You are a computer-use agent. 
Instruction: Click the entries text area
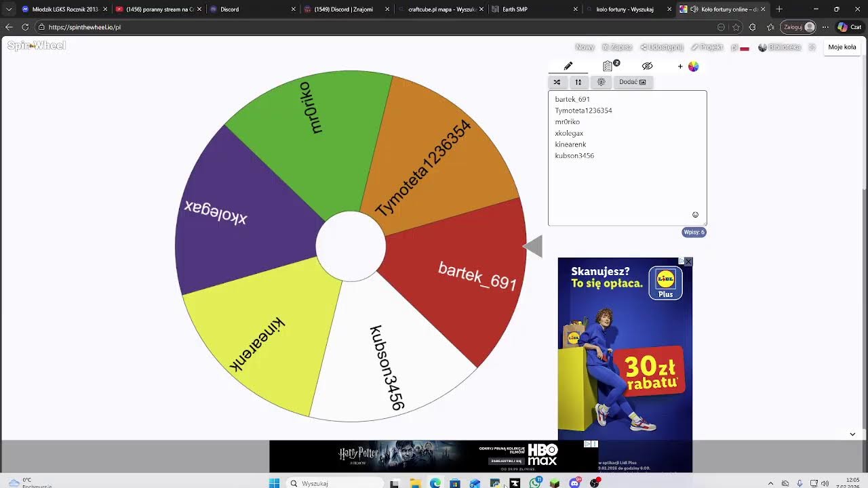pyautogui.click(x=627, y=158)
